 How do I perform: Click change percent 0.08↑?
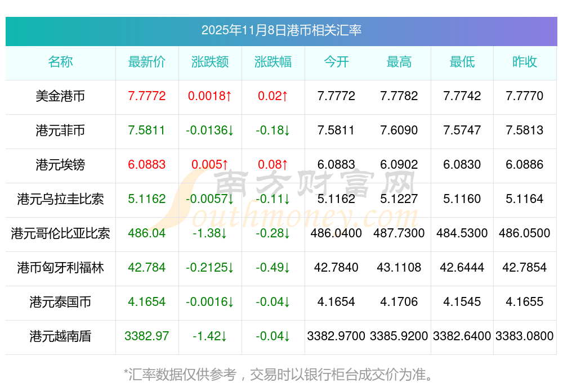pos(273,165)
